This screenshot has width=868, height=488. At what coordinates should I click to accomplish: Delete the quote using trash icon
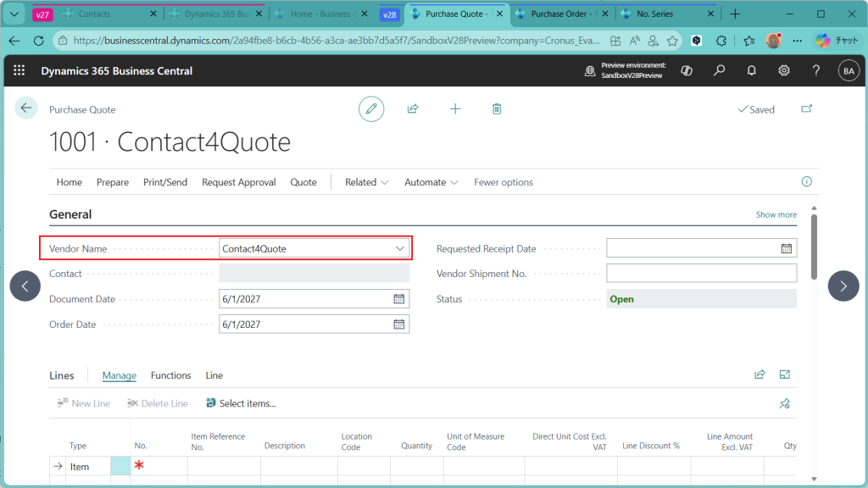click(x=497, y=108)
